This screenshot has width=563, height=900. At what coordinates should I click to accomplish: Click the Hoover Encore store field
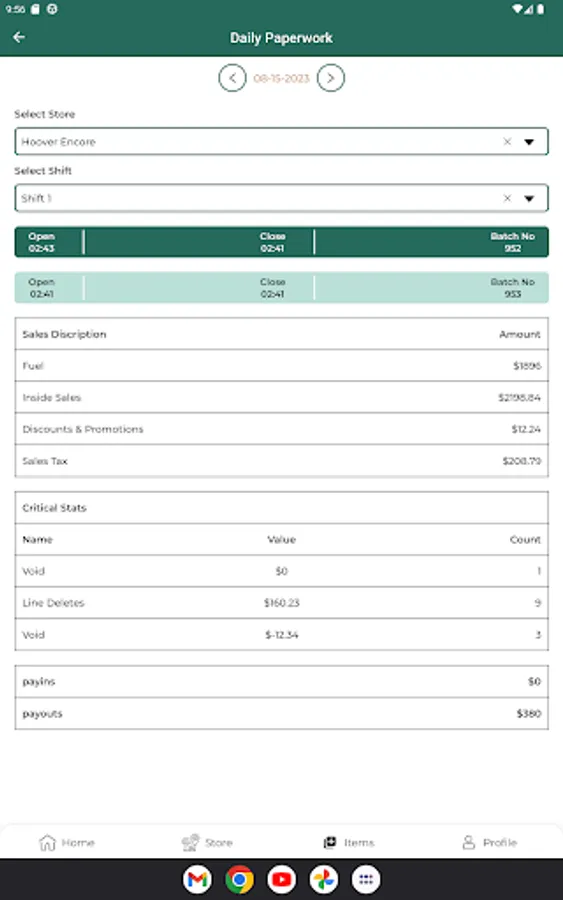[281, 141]
